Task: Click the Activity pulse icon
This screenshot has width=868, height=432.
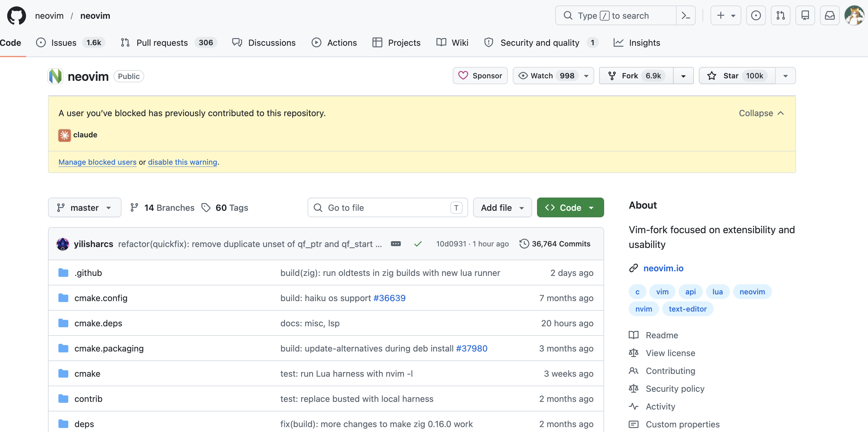Action: coord(634,406)
